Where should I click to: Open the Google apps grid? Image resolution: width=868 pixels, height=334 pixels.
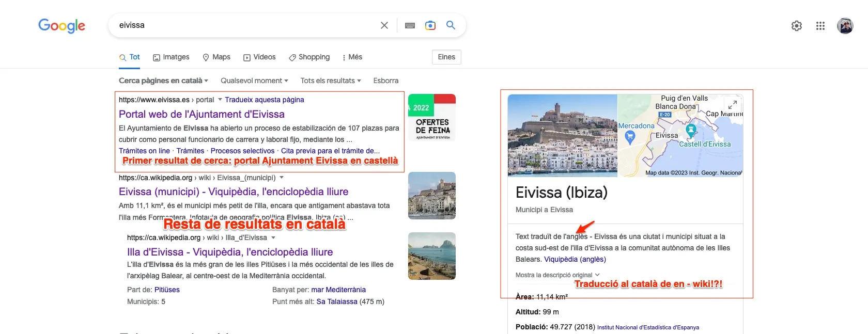820,26
